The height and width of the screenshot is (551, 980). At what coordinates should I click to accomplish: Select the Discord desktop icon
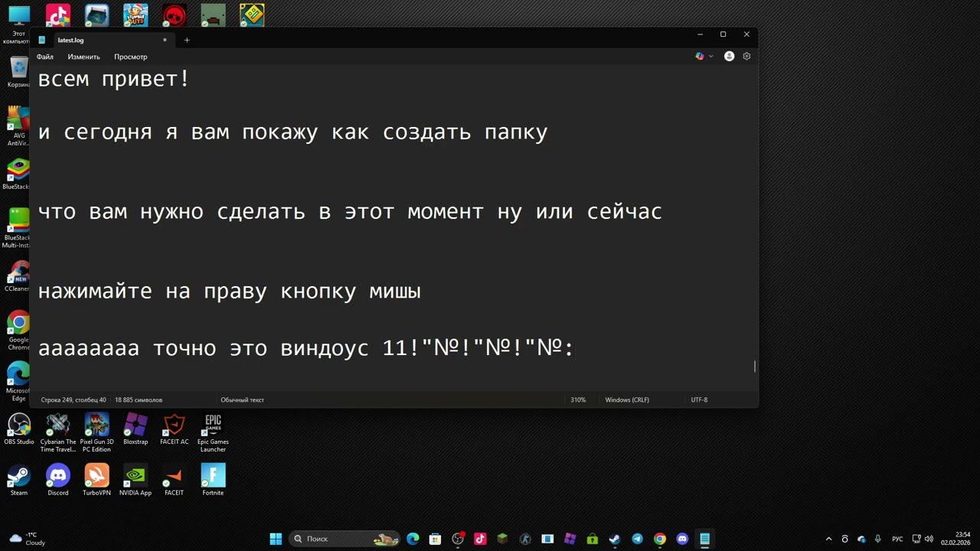point(58,481)
